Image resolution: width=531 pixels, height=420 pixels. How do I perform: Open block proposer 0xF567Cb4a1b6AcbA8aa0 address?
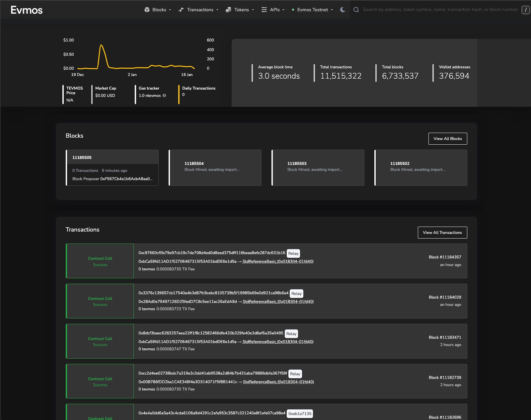[x=126, y=179]
